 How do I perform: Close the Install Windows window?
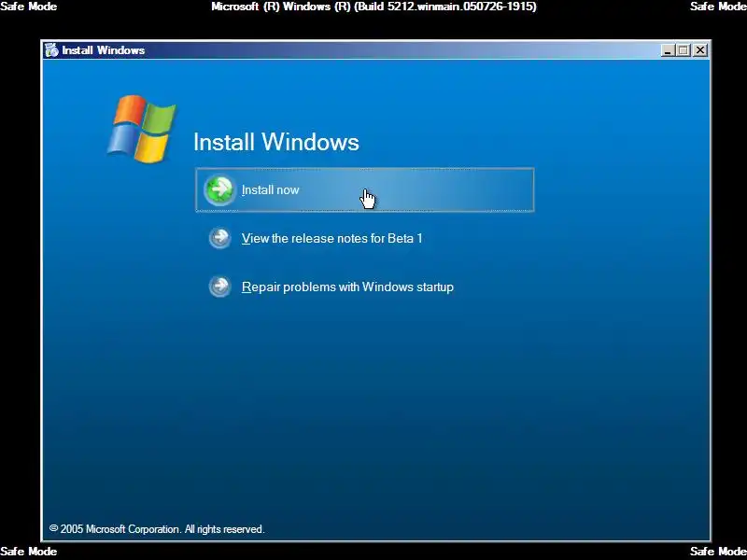pyautogui.click(x=699, y=50)
